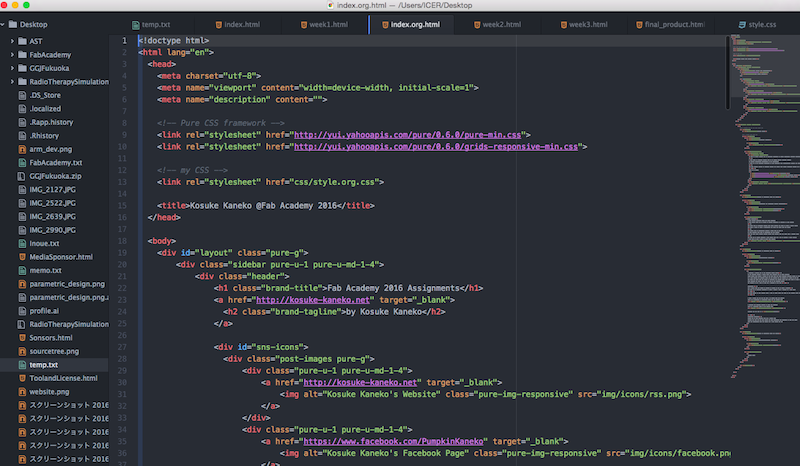
Task: Expand the RadioTherapySimulation folder
Action: tap(12, 82)
